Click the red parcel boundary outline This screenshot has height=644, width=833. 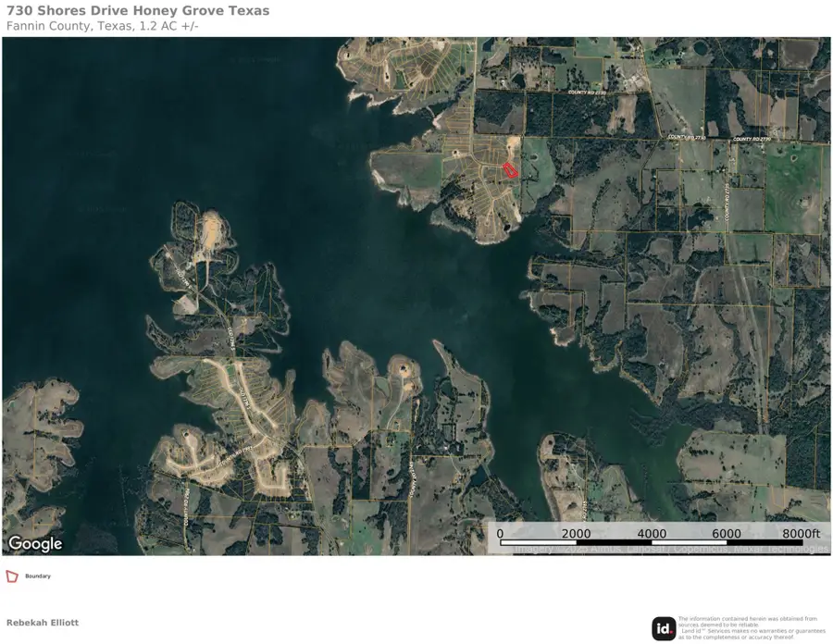point(510,170)
